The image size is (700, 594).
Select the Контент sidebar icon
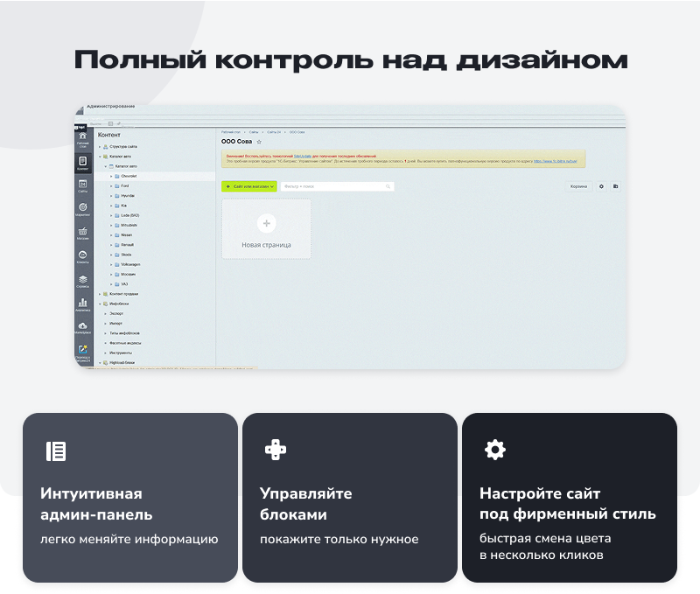[82, 163]
